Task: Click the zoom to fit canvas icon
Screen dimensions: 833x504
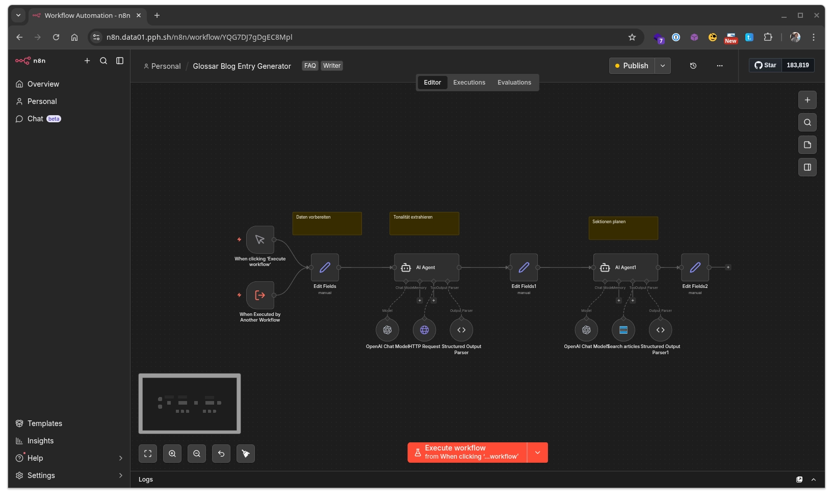Action: pyautogui.click(x=148, y=454)
